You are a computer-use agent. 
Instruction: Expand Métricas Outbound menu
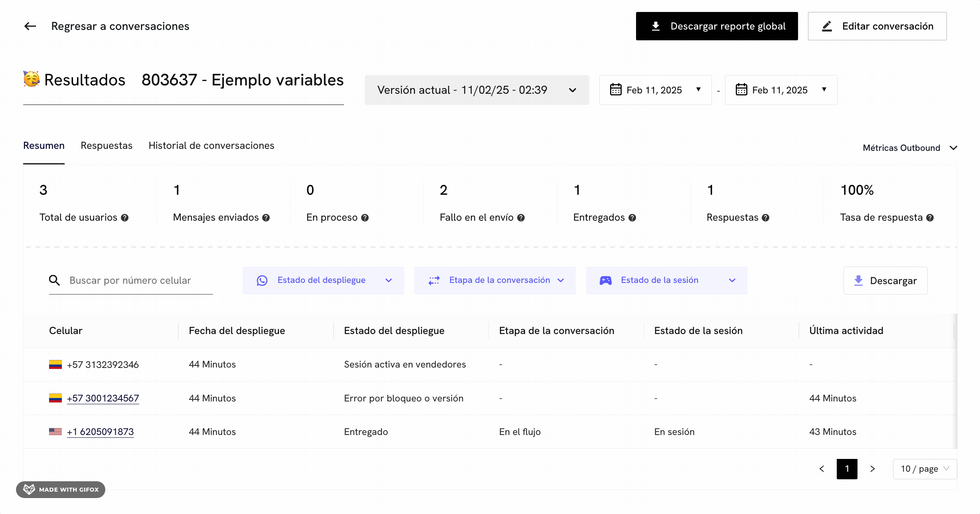pos(909,148)
